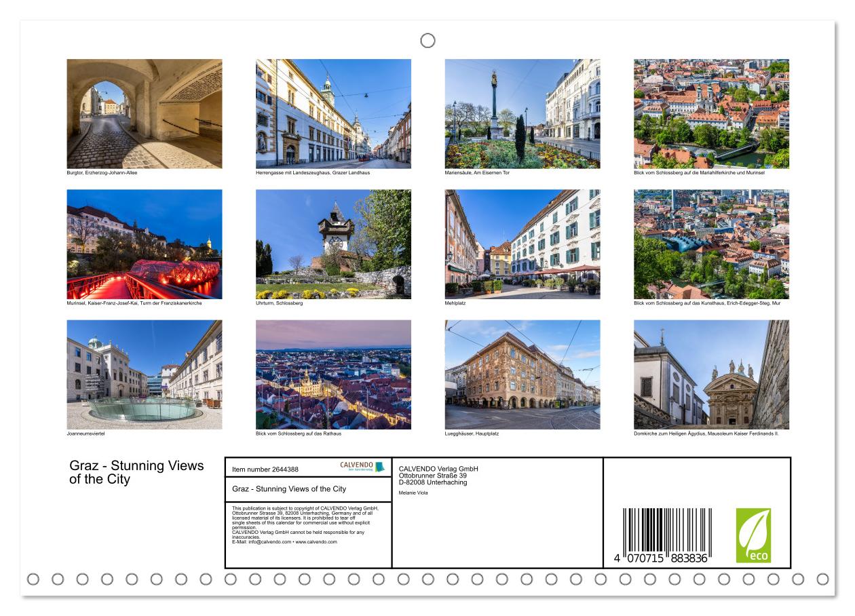Open the Mehlplatz square photo

(522, 244)
